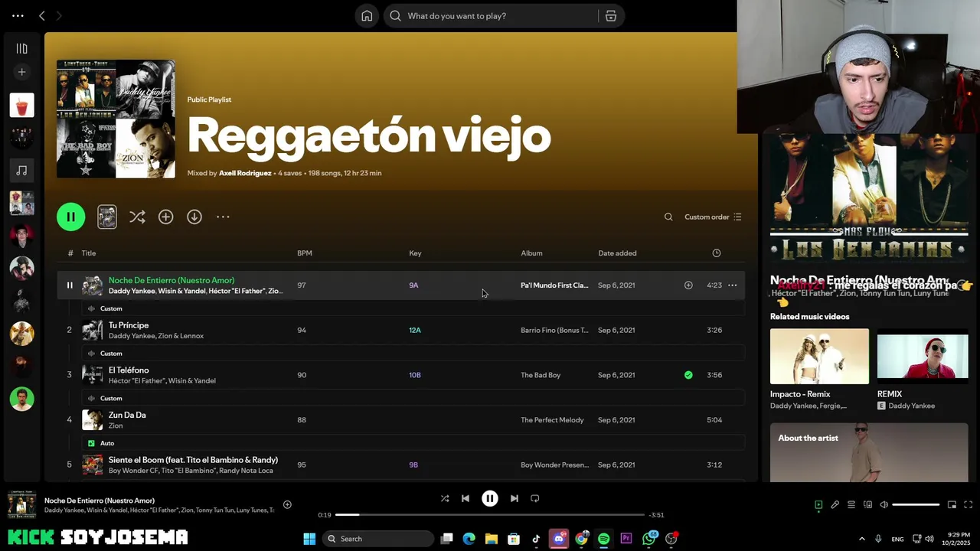The height and width of the screenshot is (551, 980).
Task: Sort tracks by the Key column
Action: coord(415,253)
